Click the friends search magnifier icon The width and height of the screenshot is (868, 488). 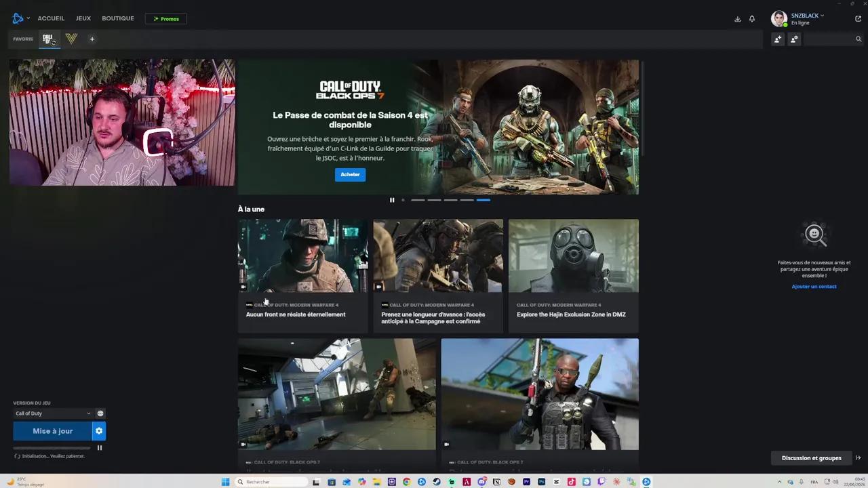(859, 39)
